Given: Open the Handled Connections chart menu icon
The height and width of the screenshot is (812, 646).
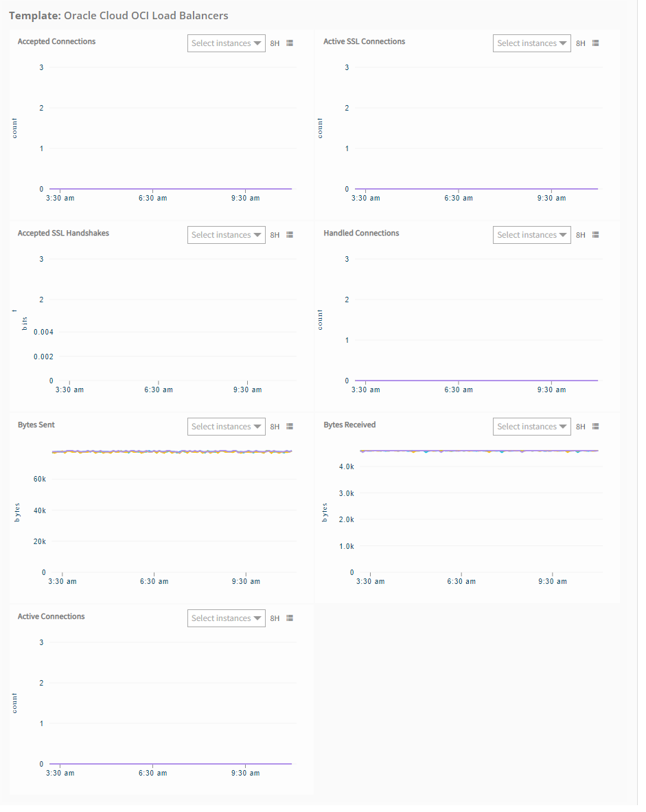Looking at the screenshot, I should pyautogui.click(x=595, y=235).
